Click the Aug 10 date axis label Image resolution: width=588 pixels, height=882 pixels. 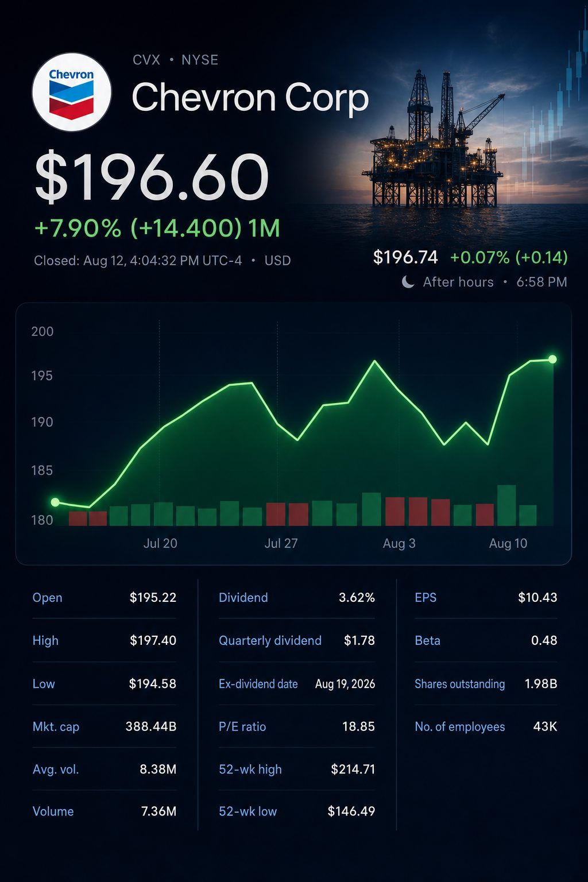(x=508, y=543)
